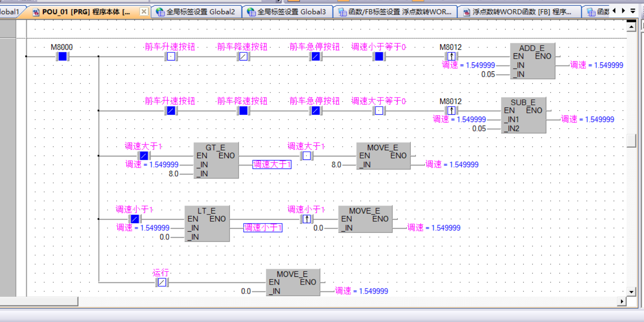Click the ADD_E function block
Image resolution: width=644 pixels, height=322 pixels.
pos(532,61)
